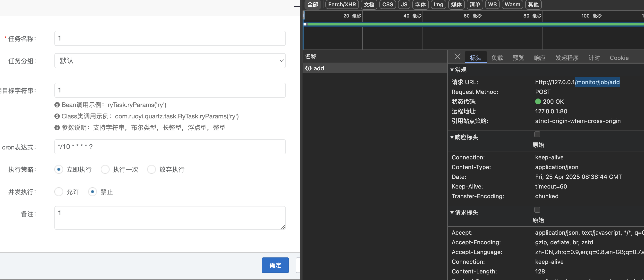Click the info icon before 参数说明

click(x=57, y=128)
